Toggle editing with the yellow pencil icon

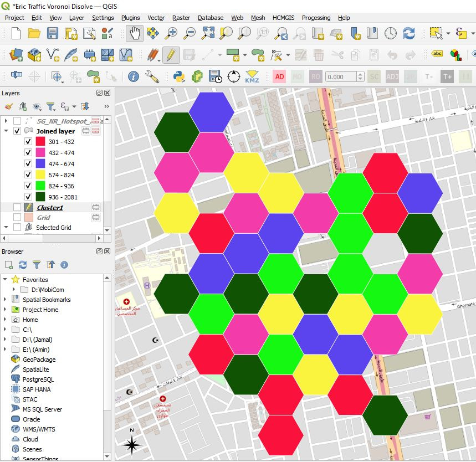pyautogui.click(x=171, y=55)
